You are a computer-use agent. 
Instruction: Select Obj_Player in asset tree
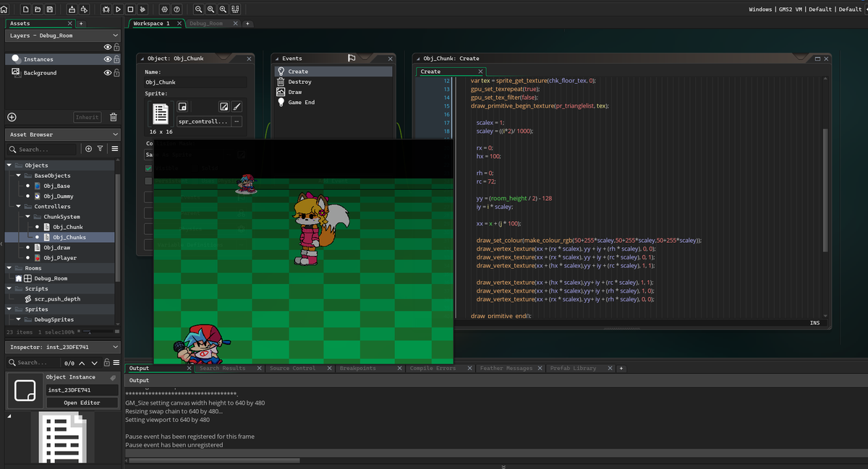pos(60,258)
